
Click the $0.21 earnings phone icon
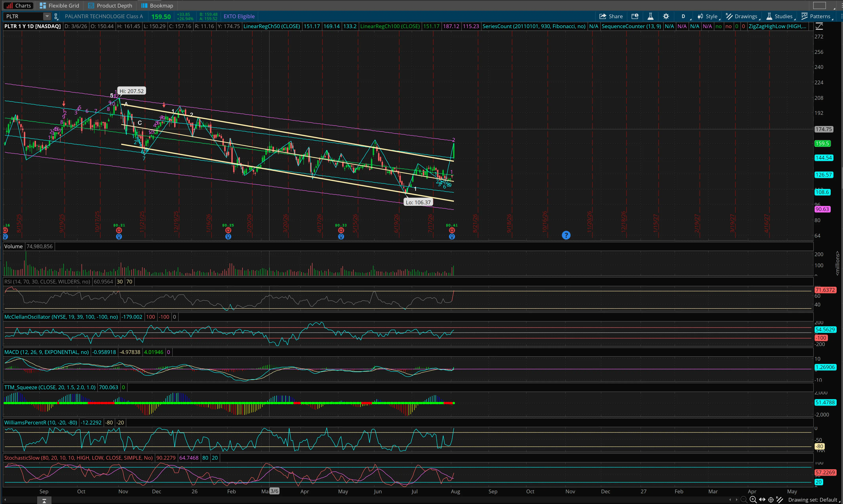point(119,230)
